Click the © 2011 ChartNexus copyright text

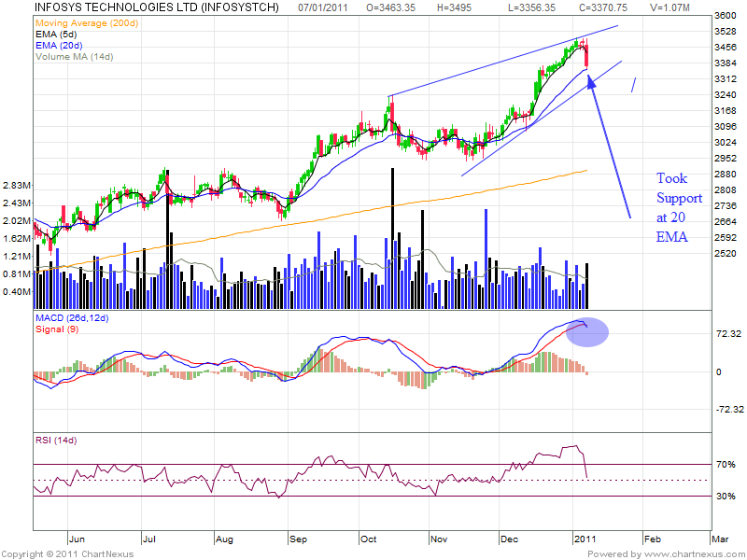pos(68,553)
